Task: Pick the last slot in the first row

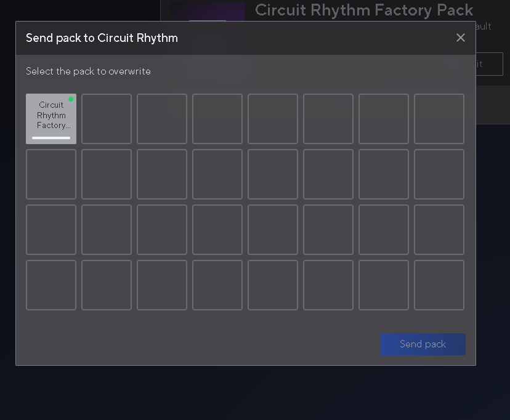Action: 439,119
